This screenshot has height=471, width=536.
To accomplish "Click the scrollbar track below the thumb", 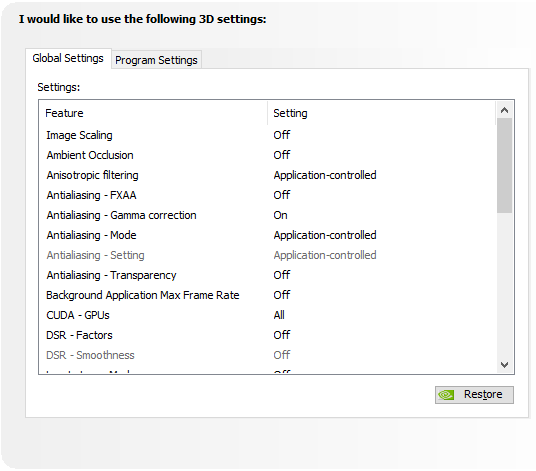I will (504, 285).
